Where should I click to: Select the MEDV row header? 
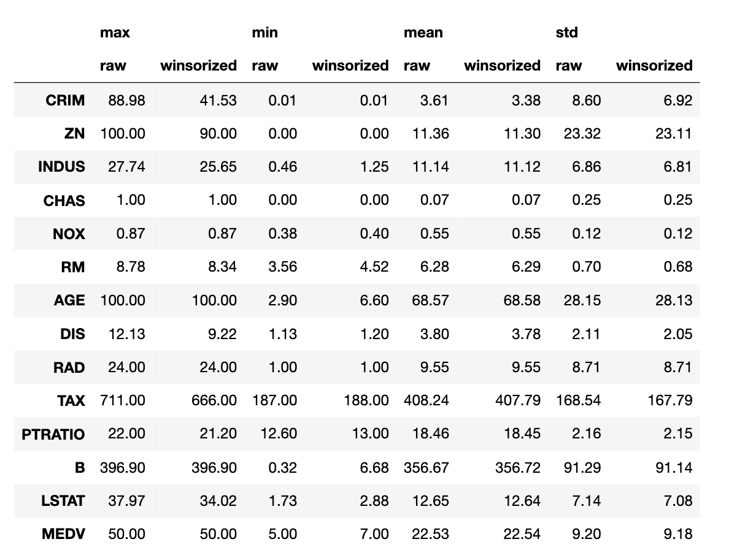63,534
